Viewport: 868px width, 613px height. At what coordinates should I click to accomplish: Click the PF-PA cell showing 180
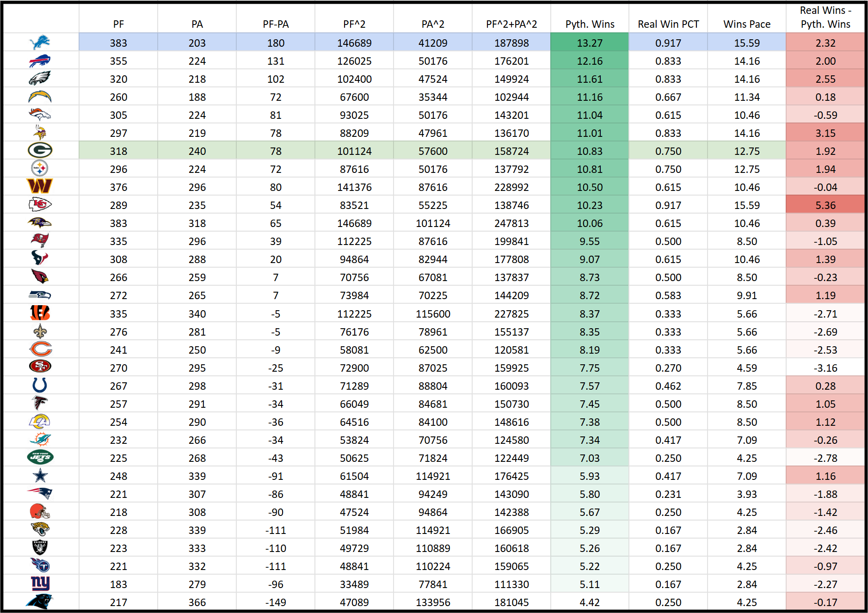pyautogui.click(x=276, y=43)
